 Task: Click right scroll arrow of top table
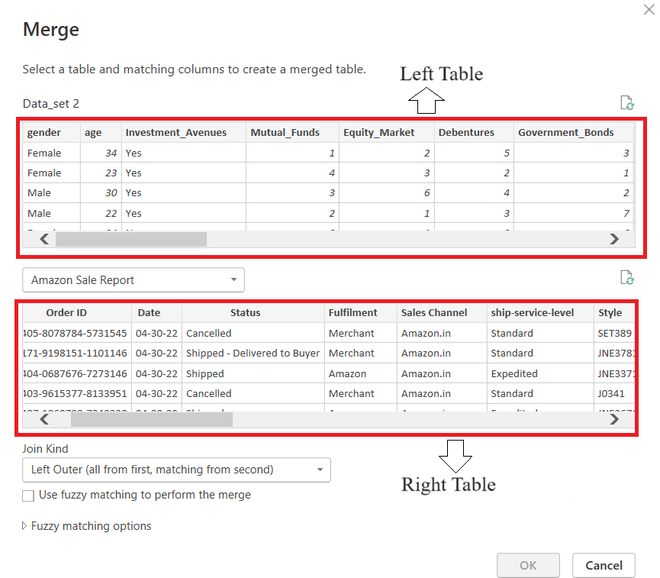click(x=614, y=239)
